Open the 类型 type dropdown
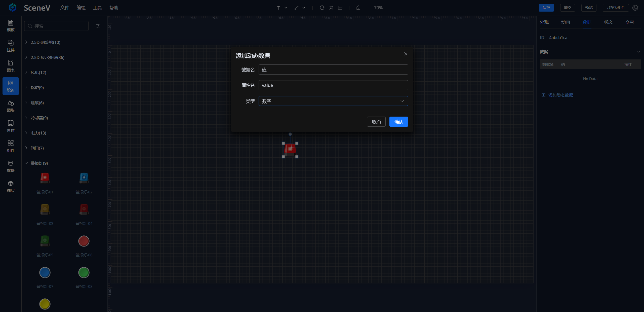The image size is (644, 312). 333,101
